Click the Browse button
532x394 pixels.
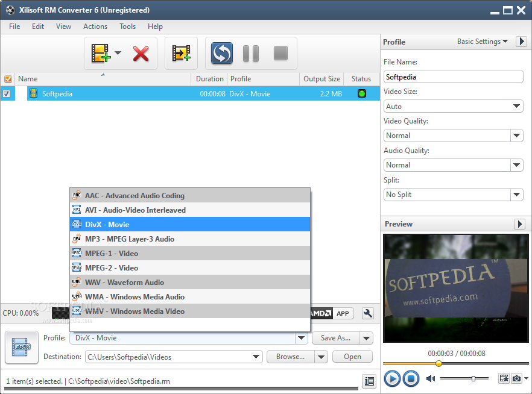pos(291,357)
